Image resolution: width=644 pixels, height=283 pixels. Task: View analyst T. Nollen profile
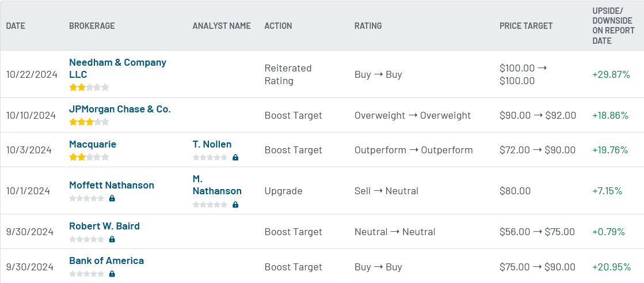click(212, 144)
